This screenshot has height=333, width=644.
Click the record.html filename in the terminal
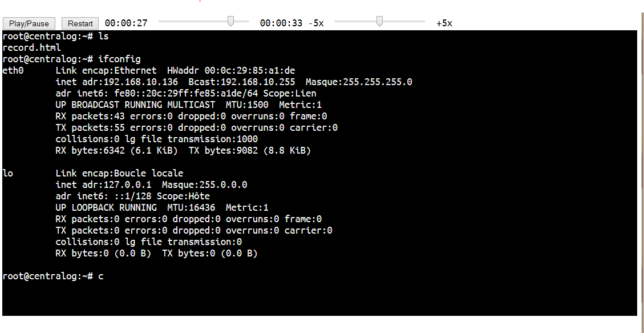pyautogui.click(x=31, y=47)
